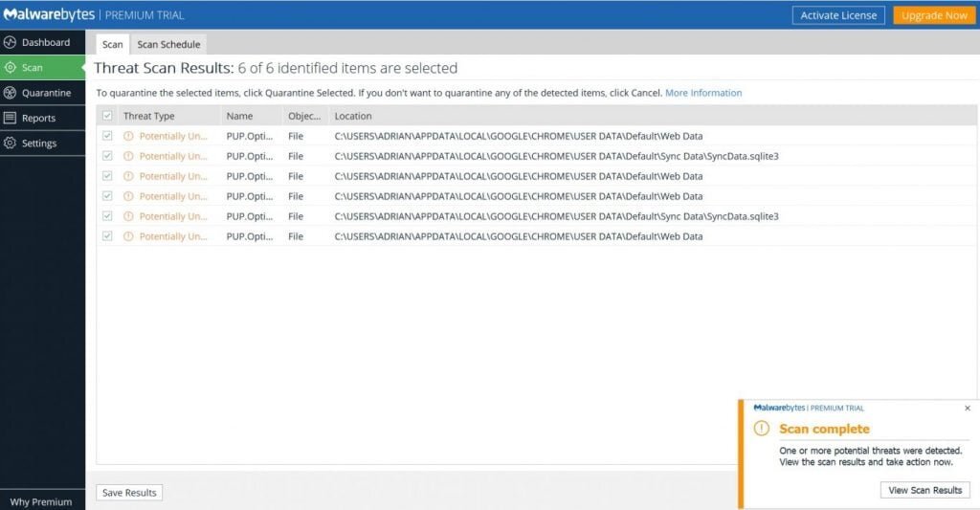Click View Scan Results in notification
The image size is (980, 510).
point(925,490)
